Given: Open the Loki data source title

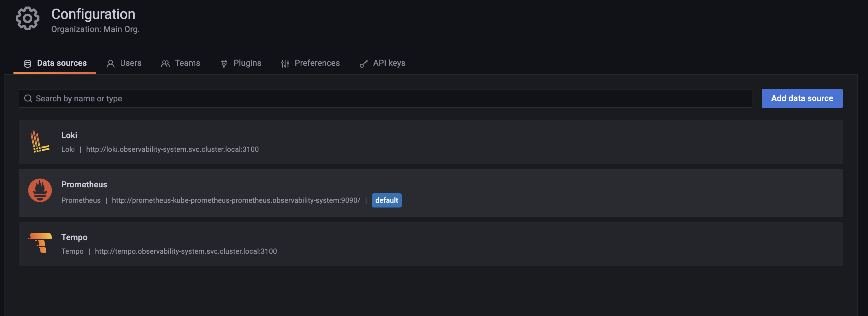Looking at the screenshot, I should point(69,135).
